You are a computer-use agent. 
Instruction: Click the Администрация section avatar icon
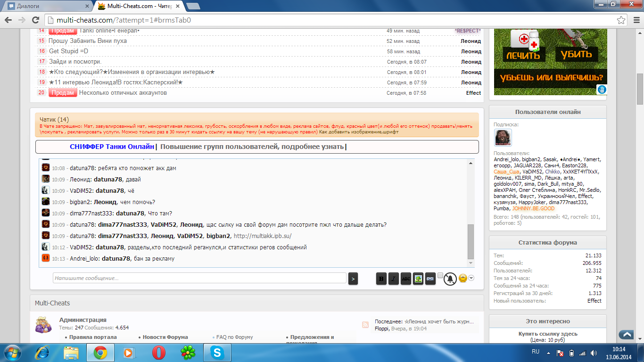point(43,326)
